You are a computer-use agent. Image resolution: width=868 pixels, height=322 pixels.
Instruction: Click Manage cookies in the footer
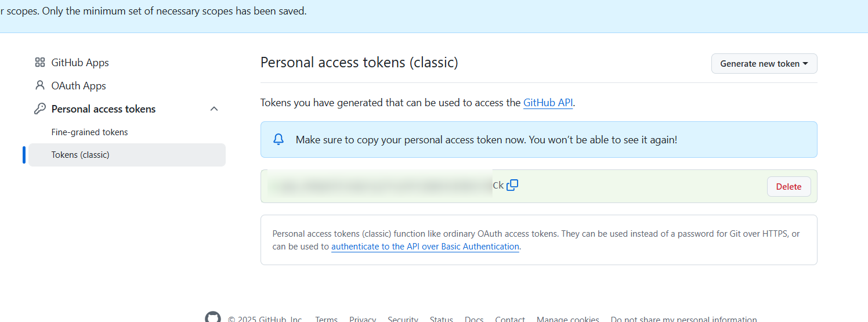tap(567, 319)
